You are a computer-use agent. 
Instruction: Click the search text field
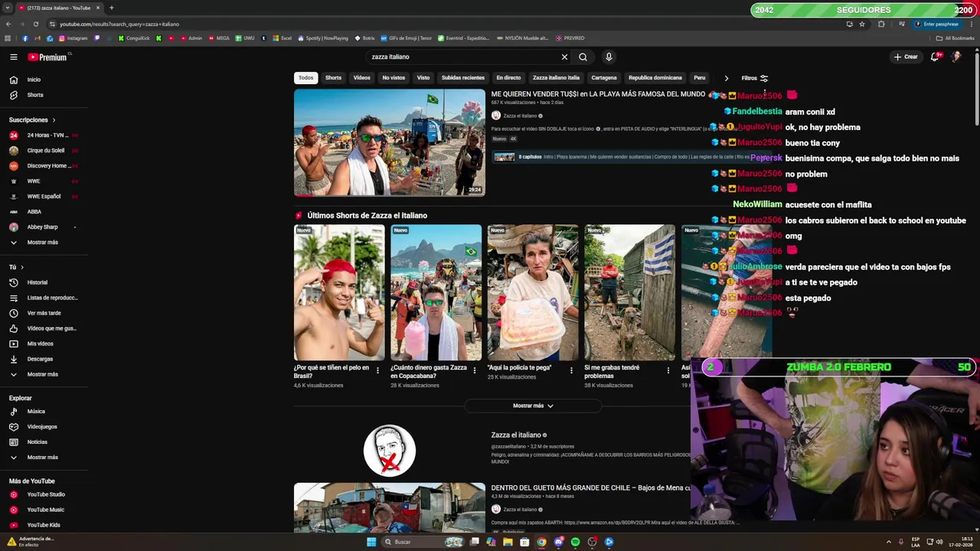(463, 57)
